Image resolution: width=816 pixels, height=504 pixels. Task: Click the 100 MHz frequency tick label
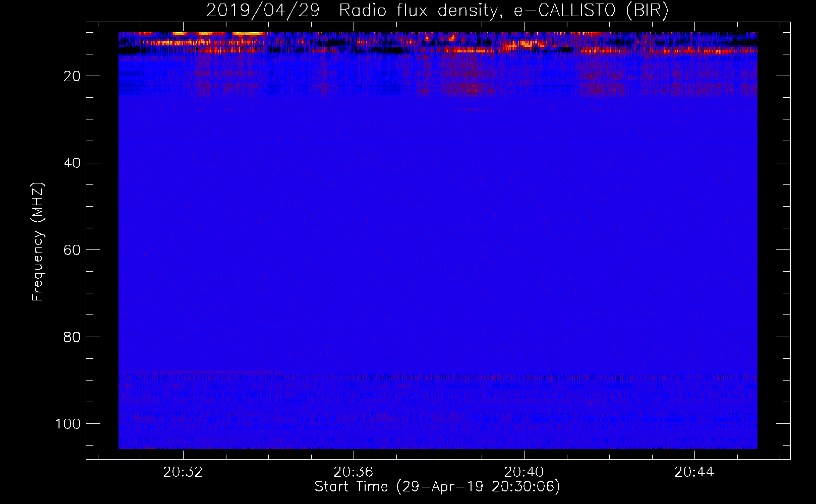click(68, 424)
